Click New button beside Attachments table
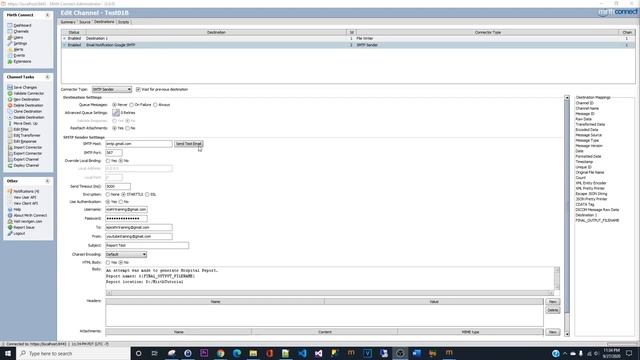The height and width of the screenshot is (360, 640). pos(553,332)
